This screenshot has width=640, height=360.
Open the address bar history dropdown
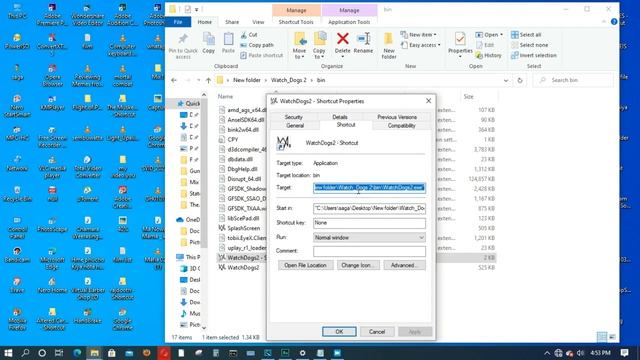click(506, 80)
